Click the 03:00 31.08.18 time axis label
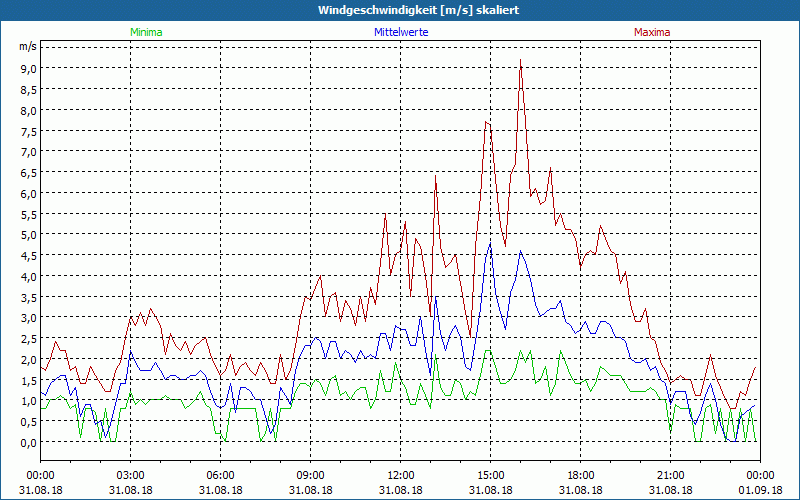This screenshot has width=800, height=500. pos(131,483)
